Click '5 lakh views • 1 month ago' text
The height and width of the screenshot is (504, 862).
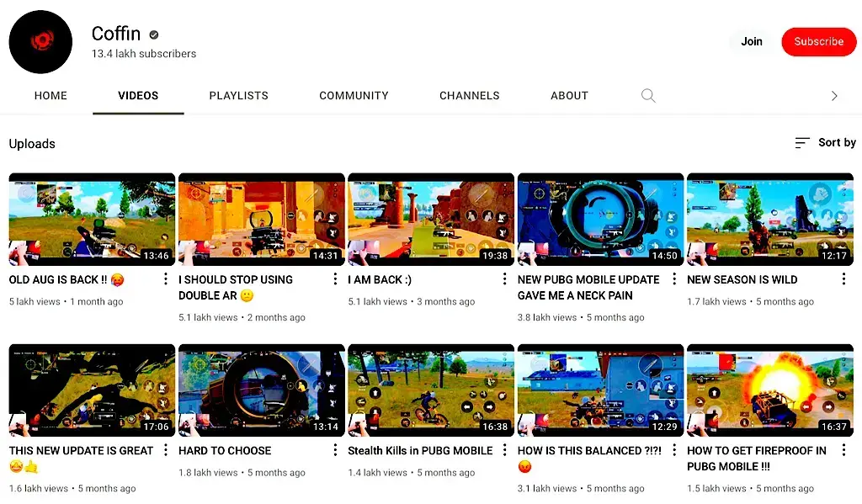tap(66, 302)
